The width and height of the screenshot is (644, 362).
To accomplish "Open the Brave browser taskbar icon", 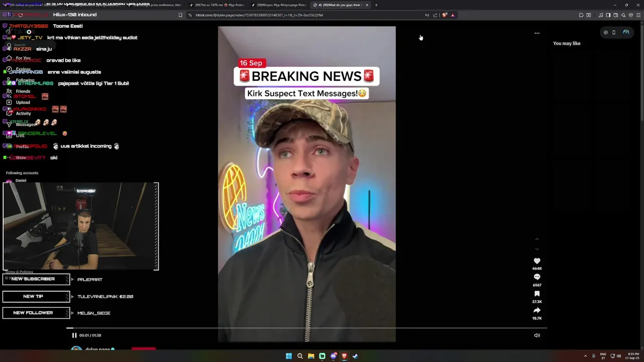I will (344, 356).
